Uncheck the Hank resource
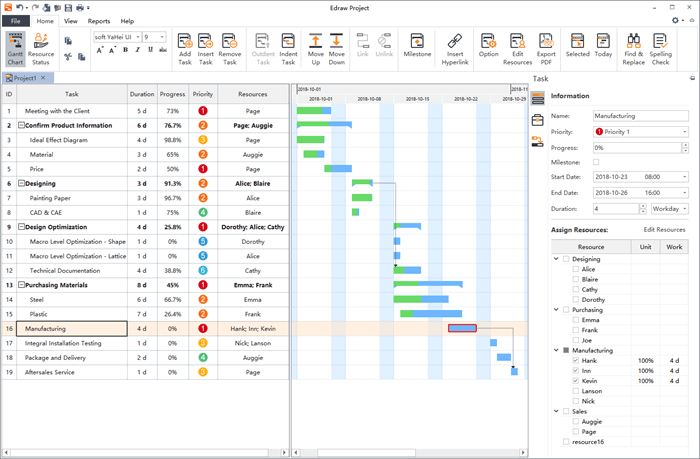The image size is (700, 459). tap(575, 360)
